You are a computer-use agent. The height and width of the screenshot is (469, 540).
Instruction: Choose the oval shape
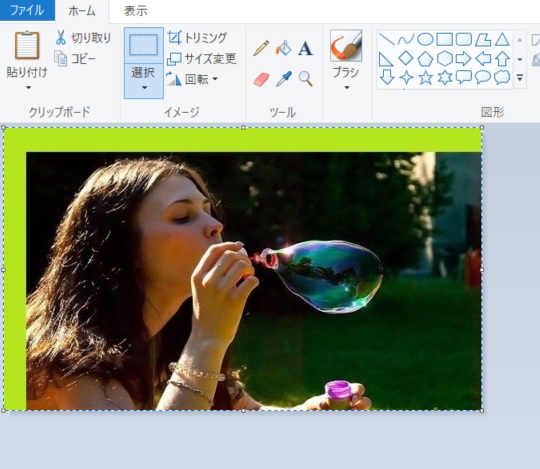(425, 39)
